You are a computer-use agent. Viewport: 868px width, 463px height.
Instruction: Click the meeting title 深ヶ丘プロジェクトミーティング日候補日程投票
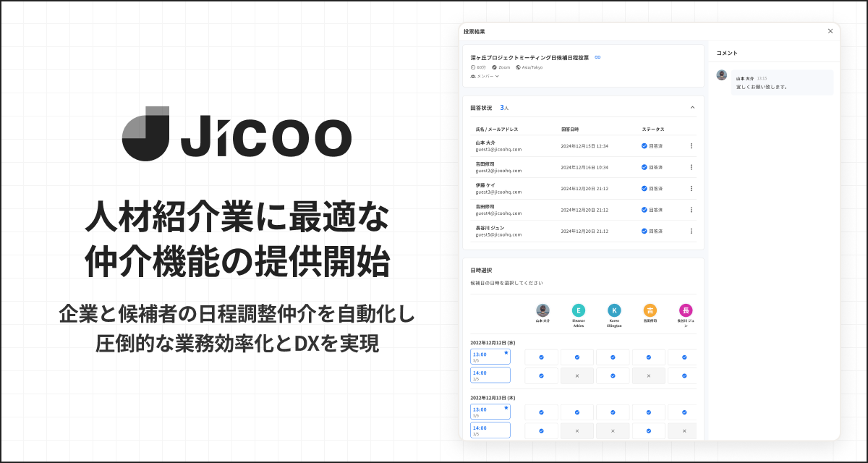(529, 57)
